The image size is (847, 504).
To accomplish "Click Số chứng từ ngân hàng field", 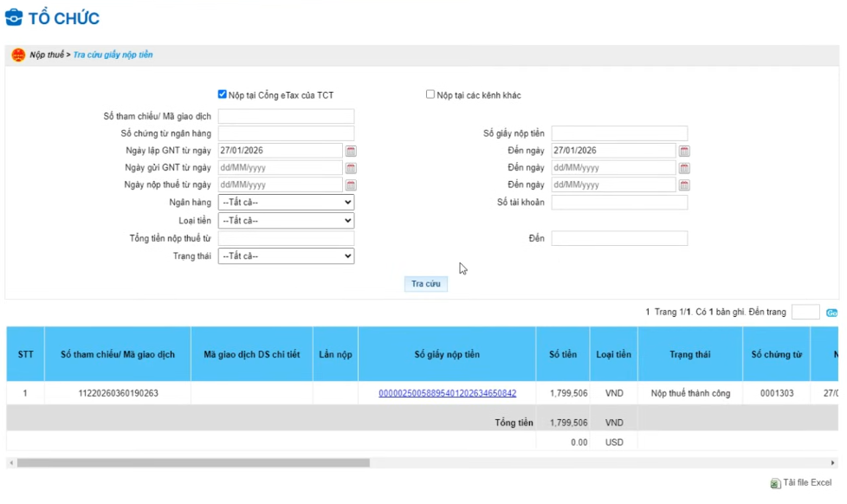I will pyautogui.click(x=286, y=133).
